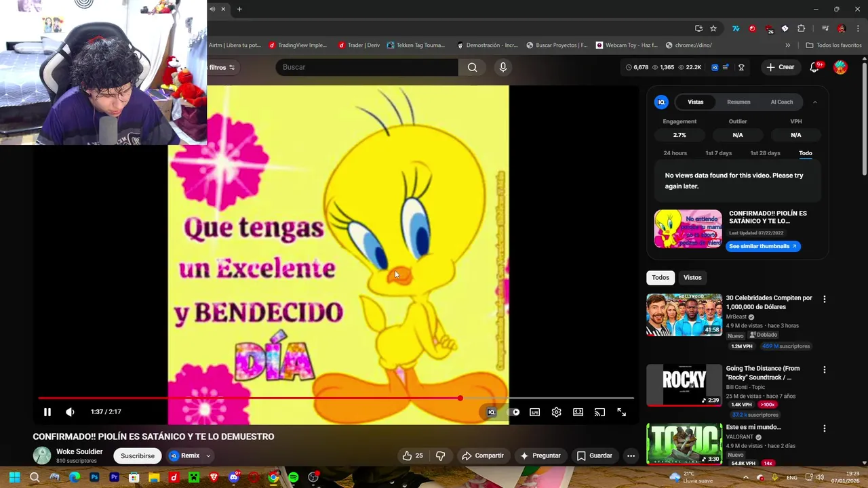Select the 24 hours range

point(675,153)
